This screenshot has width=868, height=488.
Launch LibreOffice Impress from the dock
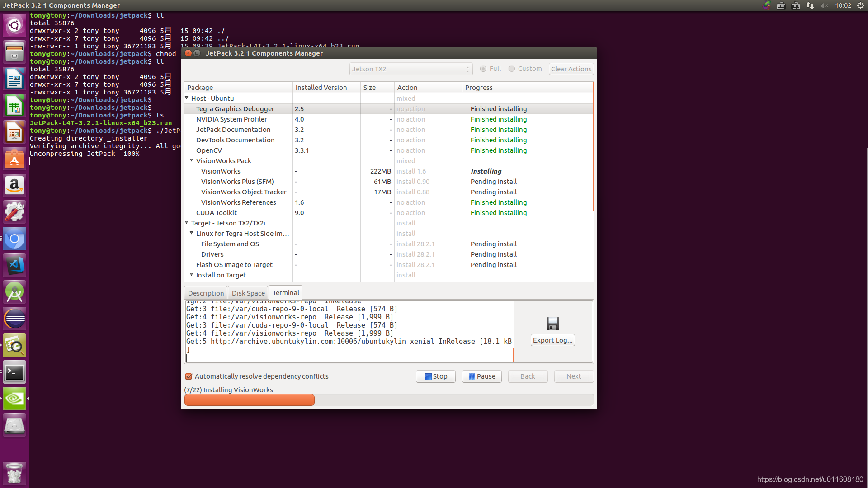tap(14, 132)
